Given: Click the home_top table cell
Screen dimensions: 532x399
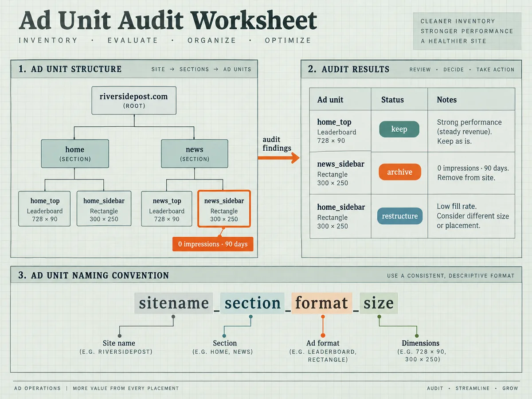Looking at the screenshot, I should pos(340,131).
